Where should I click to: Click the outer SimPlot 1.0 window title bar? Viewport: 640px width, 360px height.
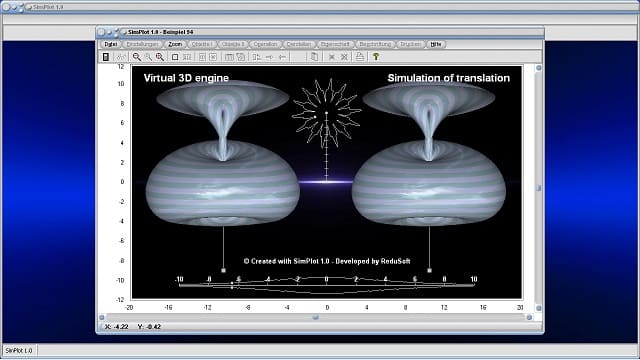coord(320,7)
